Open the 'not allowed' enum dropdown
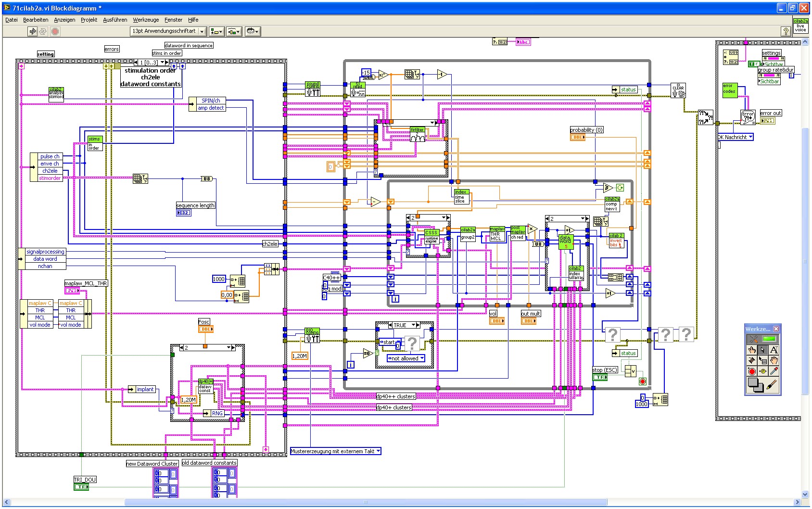812x509 pixels. [x=406, y=358]
